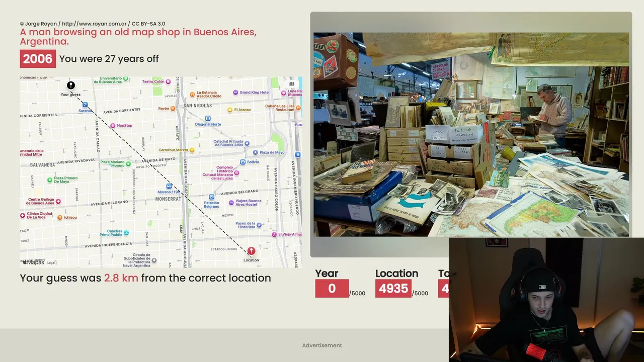This screenshot has width=644, height=362.
Task: Select the Bolívar subway station icon
Action: (243, 162)
